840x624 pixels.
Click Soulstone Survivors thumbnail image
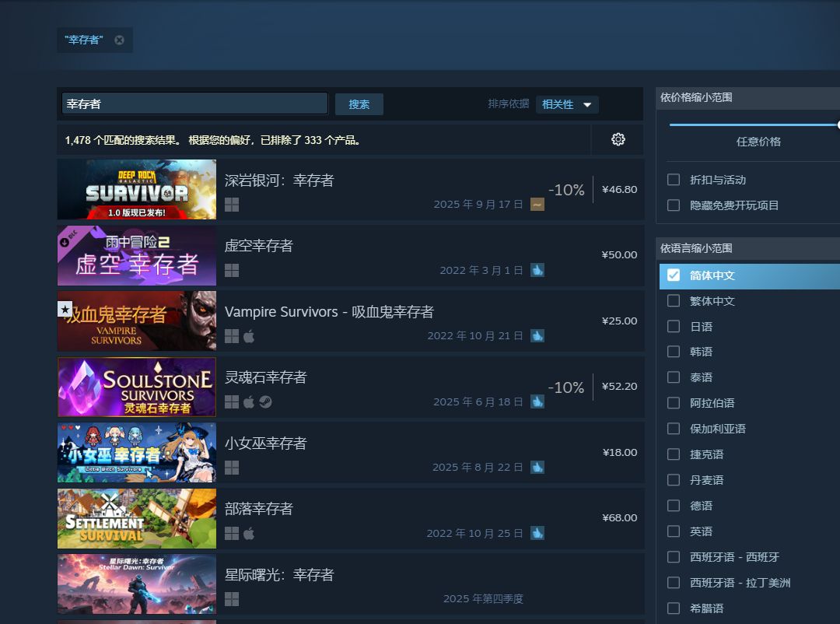tap(137, 387)
